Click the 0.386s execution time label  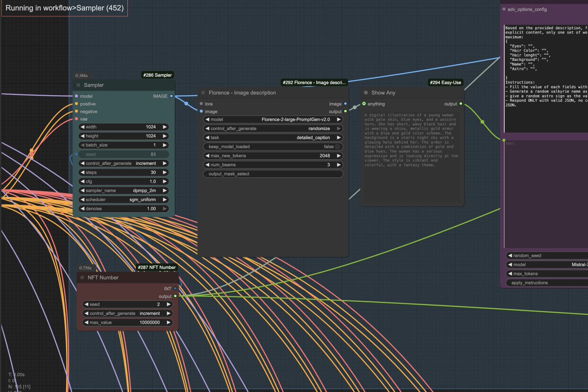point(81,76)
